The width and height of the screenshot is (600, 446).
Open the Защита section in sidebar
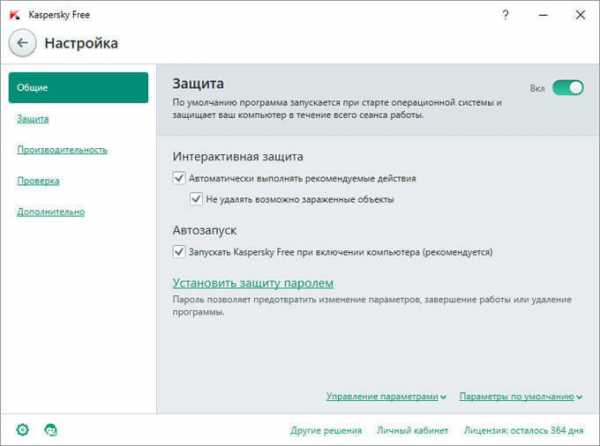click(33, 119)
